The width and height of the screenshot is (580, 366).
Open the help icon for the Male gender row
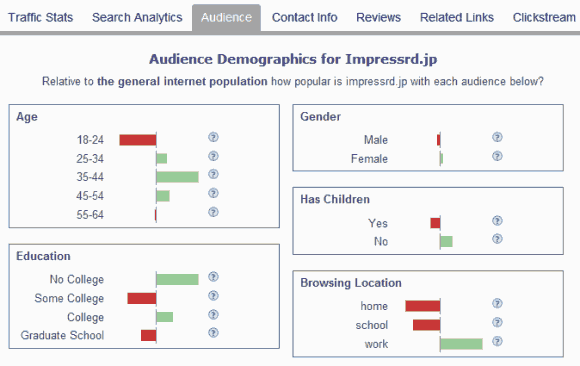pyautogui.click(x=497, y=137)
